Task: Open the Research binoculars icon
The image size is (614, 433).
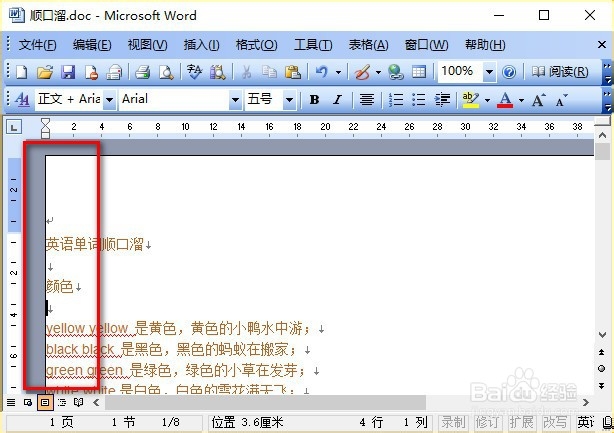Action: [218, 72]
